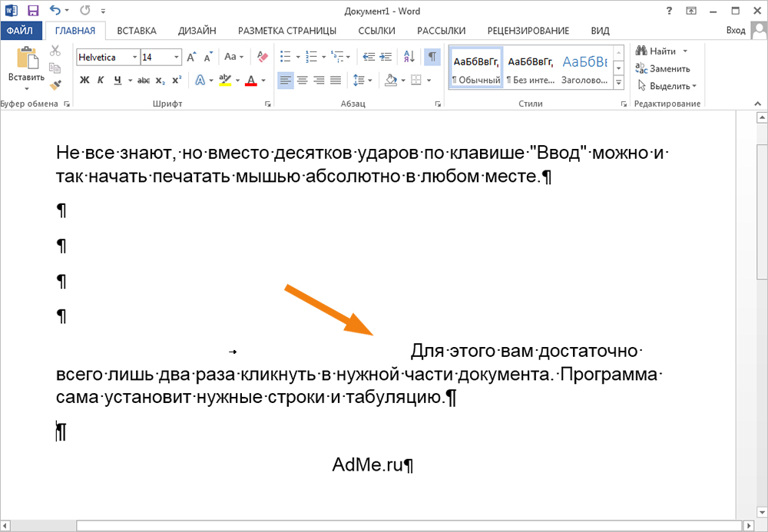Apply strikethrough formatting to text
The image size is (768, 532).
coord(143,81)
